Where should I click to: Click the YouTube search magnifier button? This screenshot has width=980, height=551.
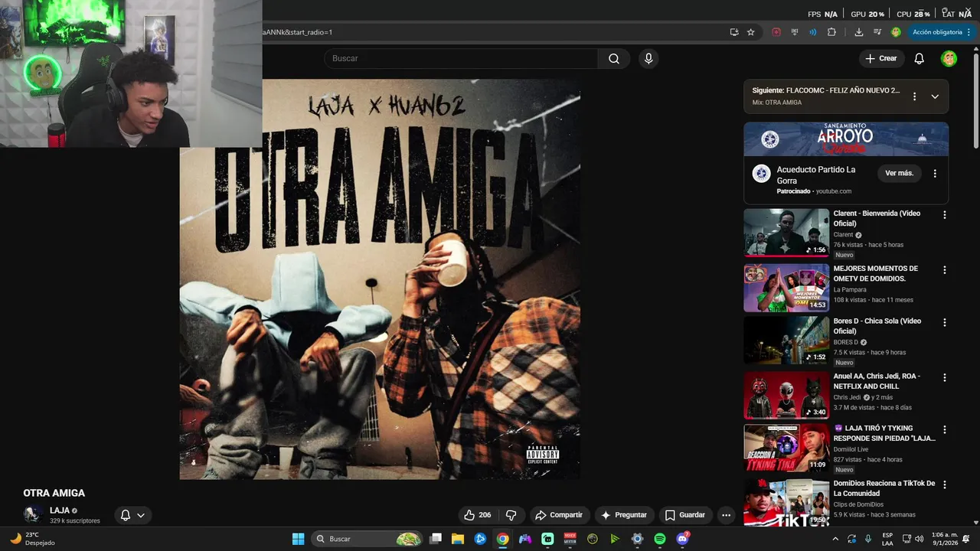pos(614,58)
